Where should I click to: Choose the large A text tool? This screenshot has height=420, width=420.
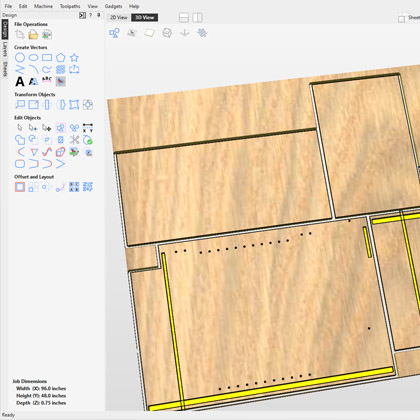pyautogui.click(x=20, y=81)
